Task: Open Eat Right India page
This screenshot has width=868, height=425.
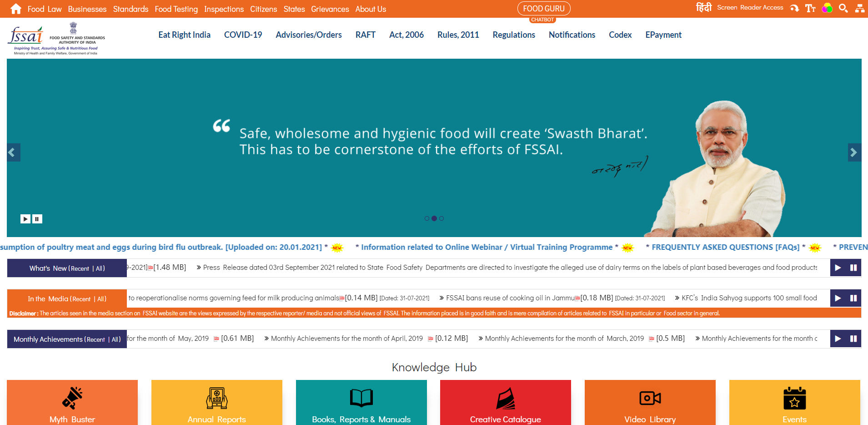Action: coord(185,35)
